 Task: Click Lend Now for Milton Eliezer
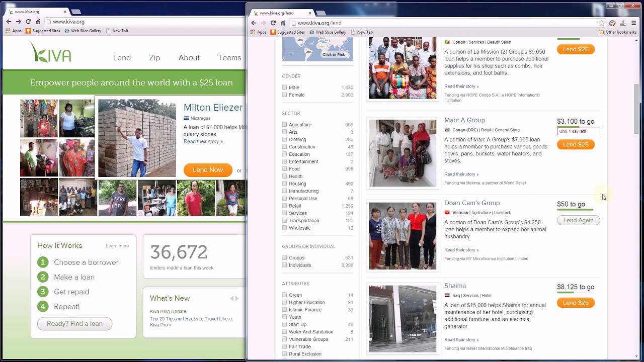pyautogui.click(x=208, y=169)
